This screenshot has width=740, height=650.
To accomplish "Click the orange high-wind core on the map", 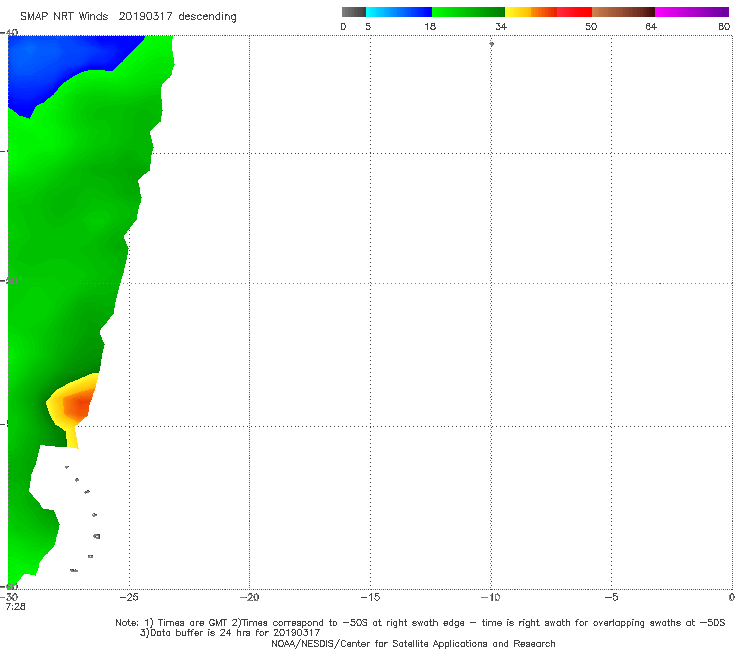I will tap(77, 405).
